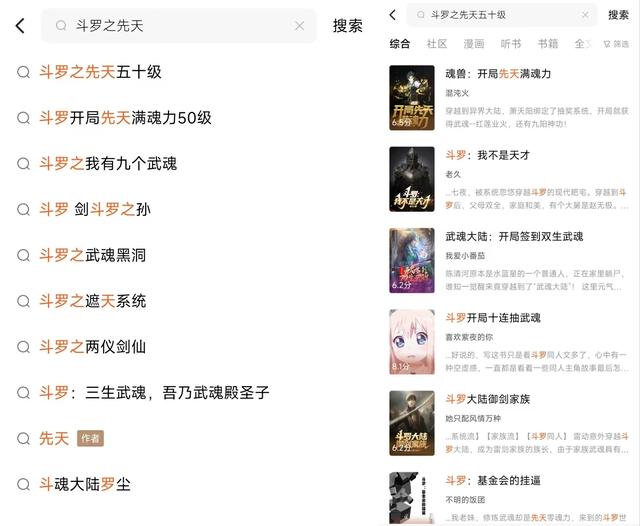
Task: Open book cover of 斗罗：我不是天才
Action: [x=412, y=179]
